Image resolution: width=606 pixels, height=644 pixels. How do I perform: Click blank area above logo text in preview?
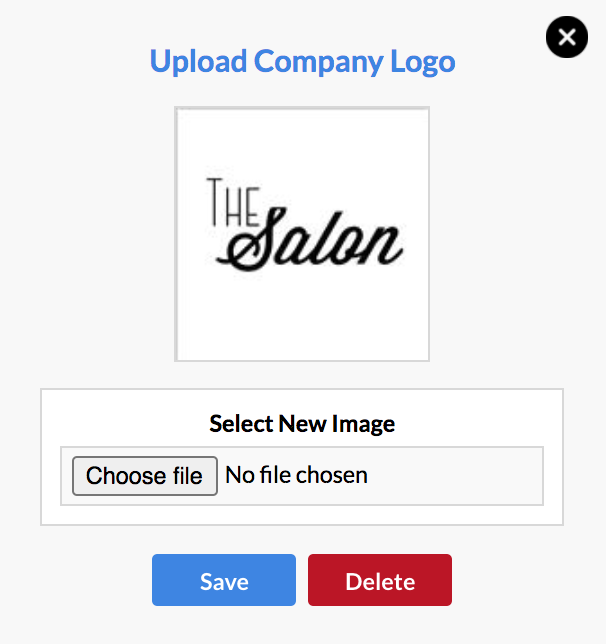[x=302, y=142]
